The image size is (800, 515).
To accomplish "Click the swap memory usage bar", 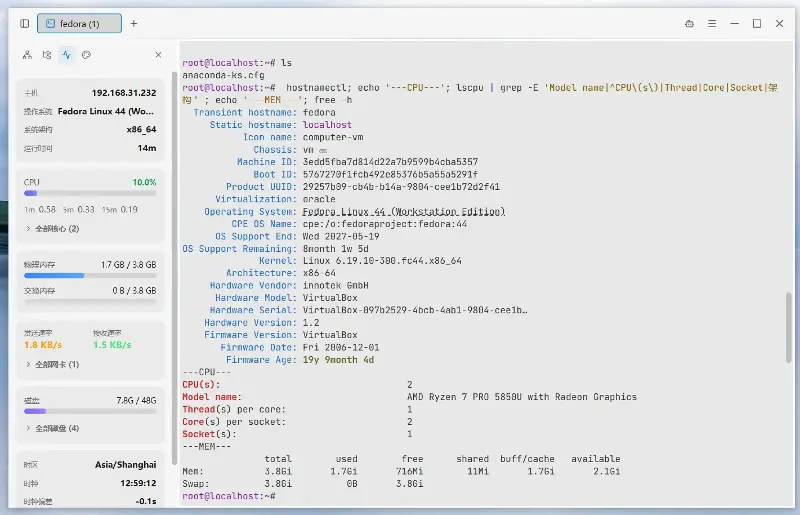I will point(90,301).
